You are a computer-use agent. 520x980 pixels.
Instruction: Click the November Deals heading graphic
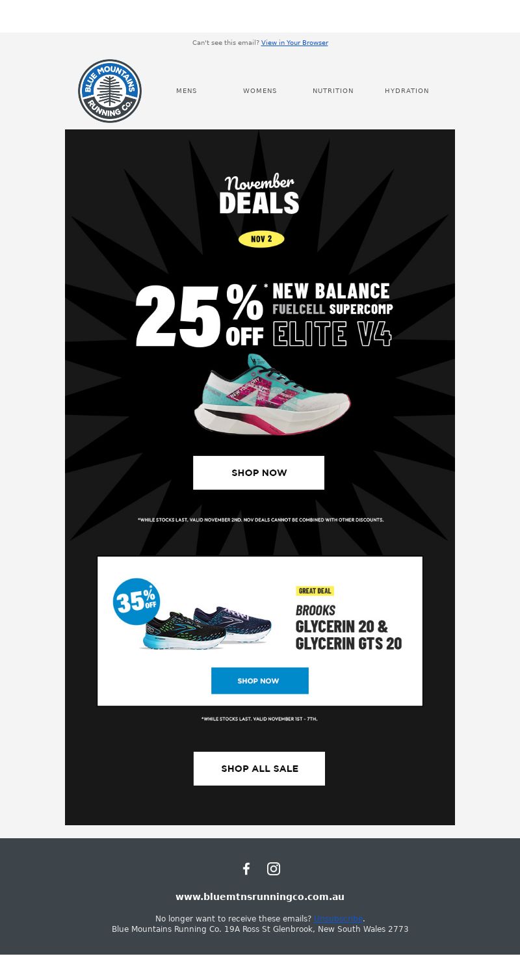click(259, 194)
